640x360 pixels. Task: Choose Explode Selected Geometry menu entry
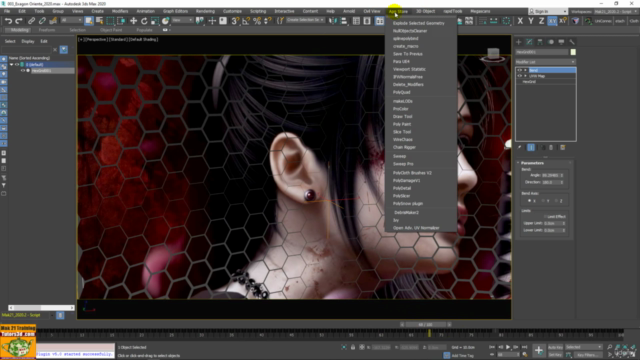(x=420, y=23)
